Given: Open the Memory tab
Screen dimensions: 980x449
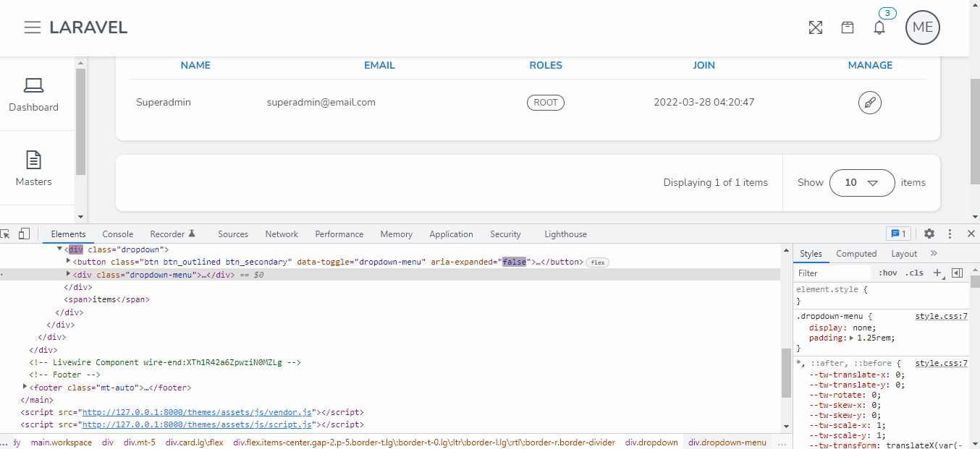Looking at the screenshot, I should (397, 234).
